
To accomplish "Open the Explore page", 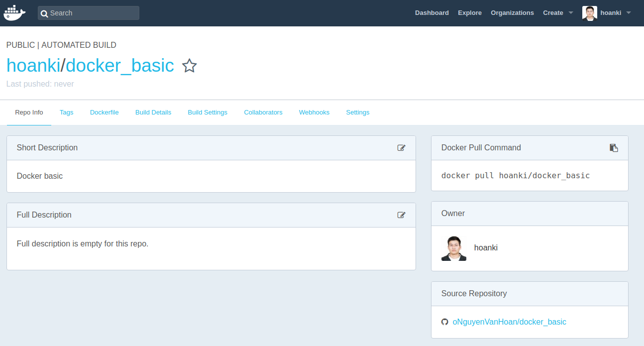I will (470, 13).
